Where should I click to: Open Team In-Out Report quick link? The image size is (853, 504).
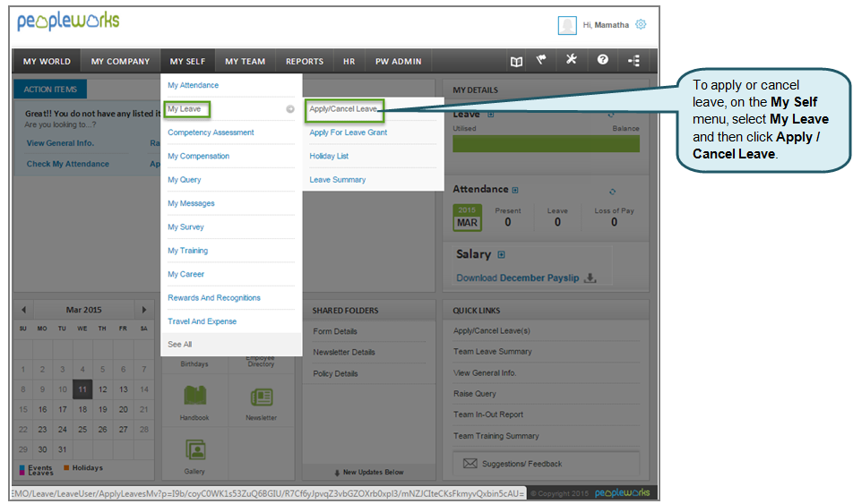pos(488,414)
